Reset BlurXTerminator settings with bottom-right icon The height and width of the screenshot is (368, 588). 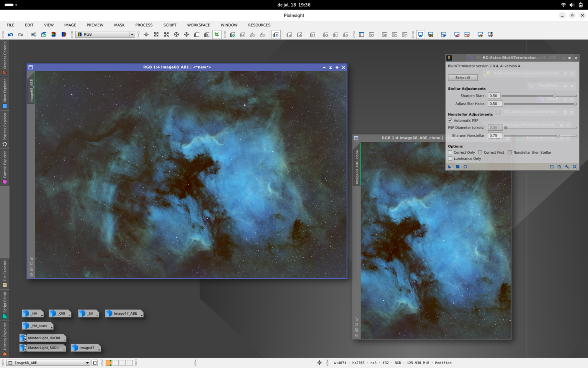pyautogui.click(x=575, y=167)
